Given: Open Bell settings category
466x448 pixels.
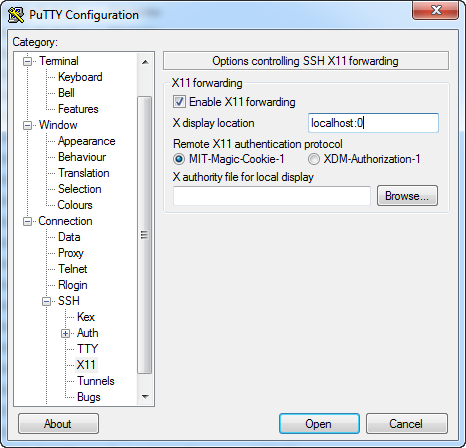Looking at the screenshot, I should (x=66, y=93).
